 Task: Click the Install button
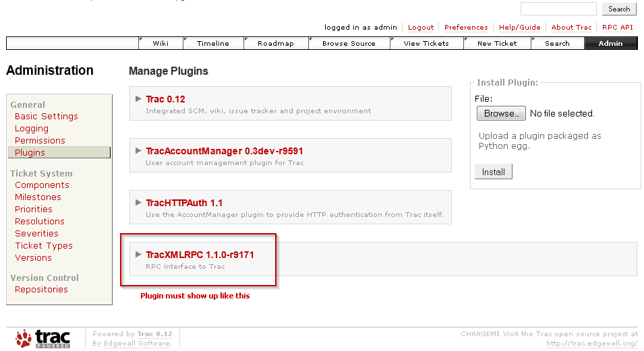493,172
